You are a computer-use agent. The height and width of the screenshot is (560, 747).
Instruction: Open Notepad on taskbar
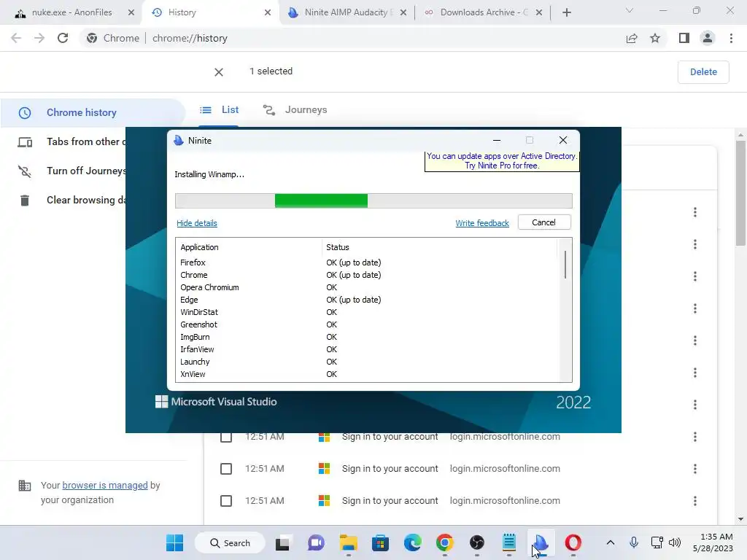[508, 542]
